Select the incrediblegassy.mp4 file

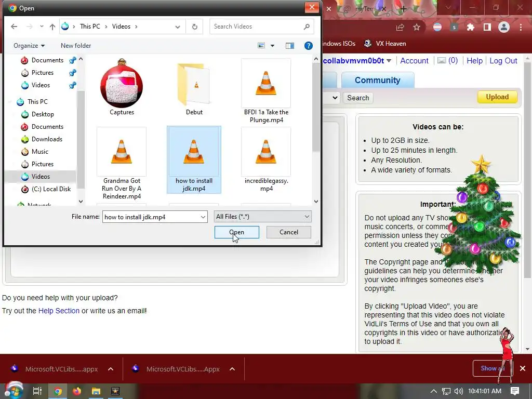pyautogui.click(x=267, y=160)
